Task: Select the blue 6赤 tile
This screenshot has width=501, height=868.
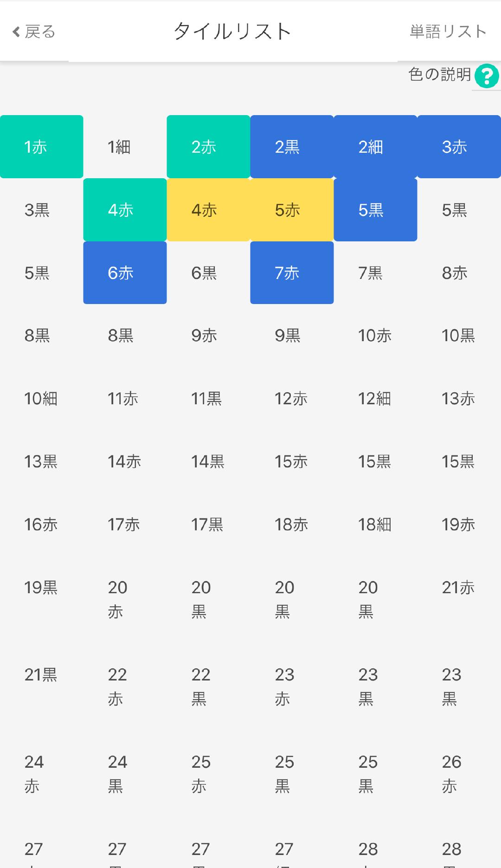Action: click(125, 272)
